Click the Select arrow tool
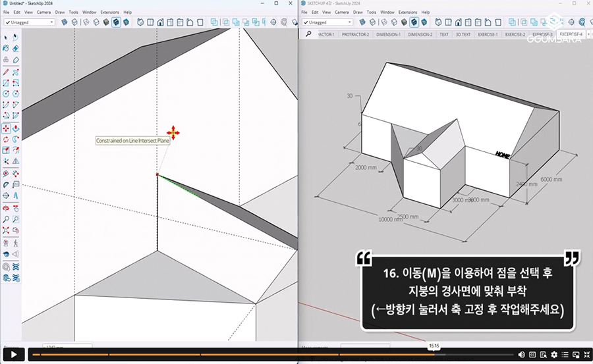593x364 pixels. pyautogui.click(x=6, y=37)
